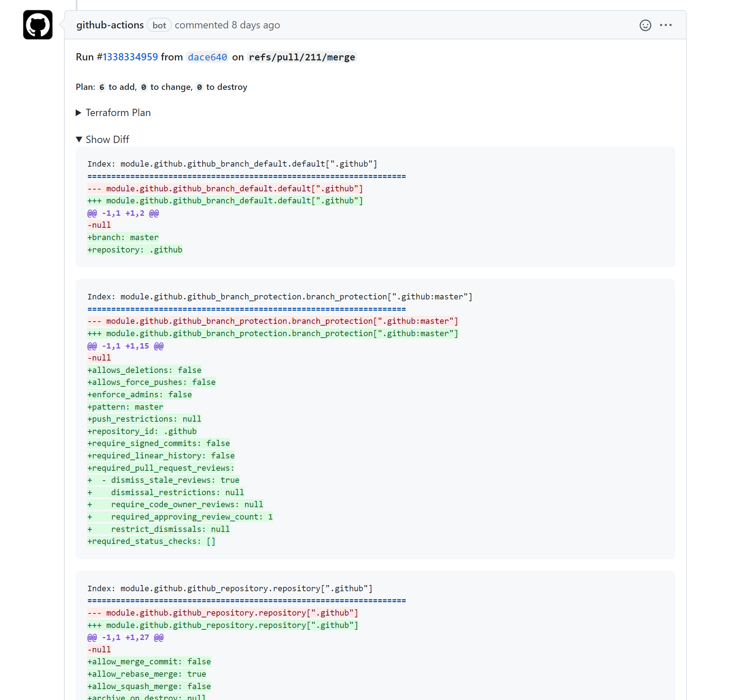Click the github_branch_protection Index header line
745x700 pixels.
(280, 297)
